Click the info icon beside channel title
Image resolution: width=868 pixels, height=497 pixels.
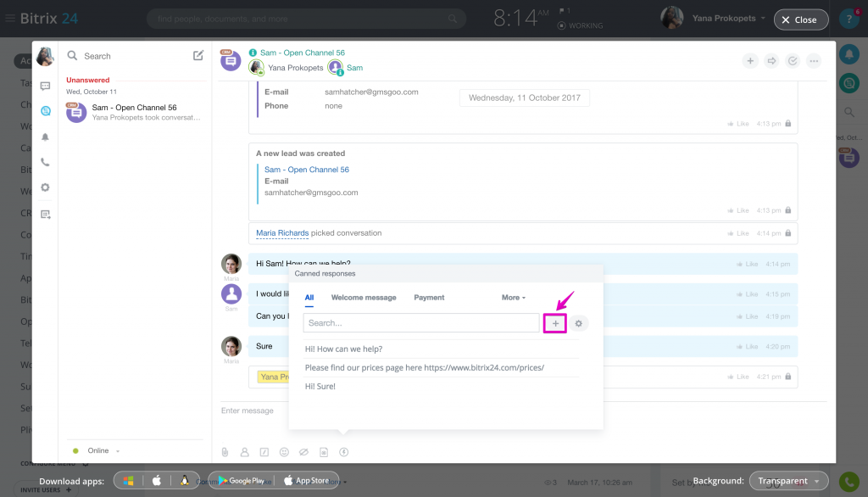(253, 53)
